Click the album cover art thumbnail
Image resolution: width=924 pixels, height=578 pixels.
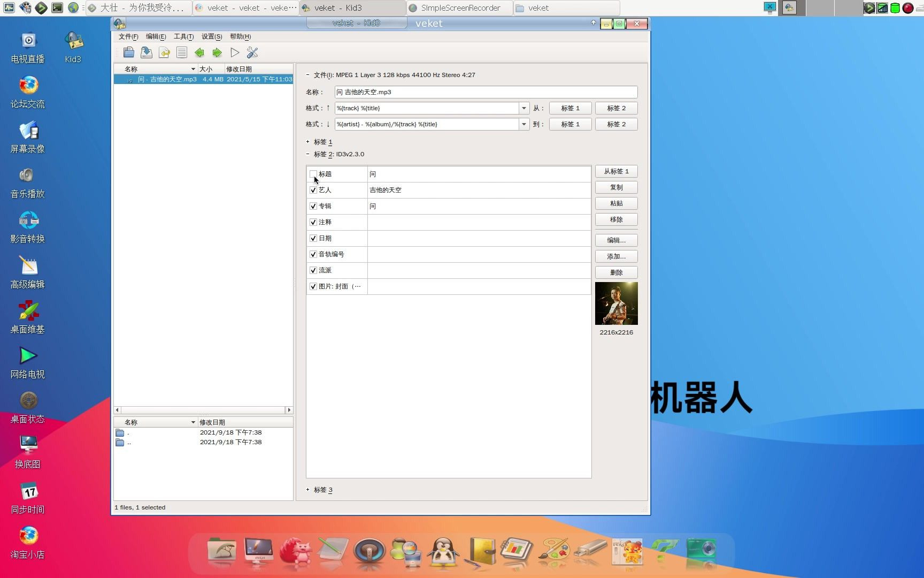(616, 303)
